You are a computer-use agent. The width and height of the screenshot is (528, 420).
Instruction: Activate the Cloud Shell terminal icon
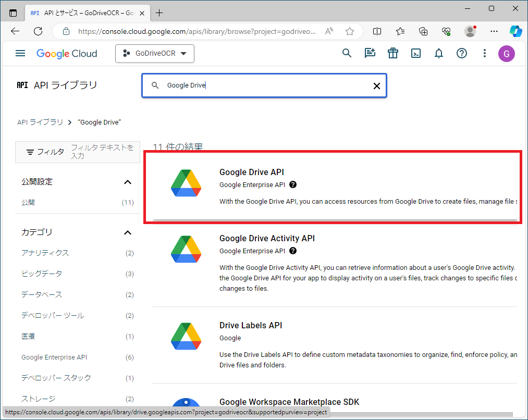(x=416, y=53)
